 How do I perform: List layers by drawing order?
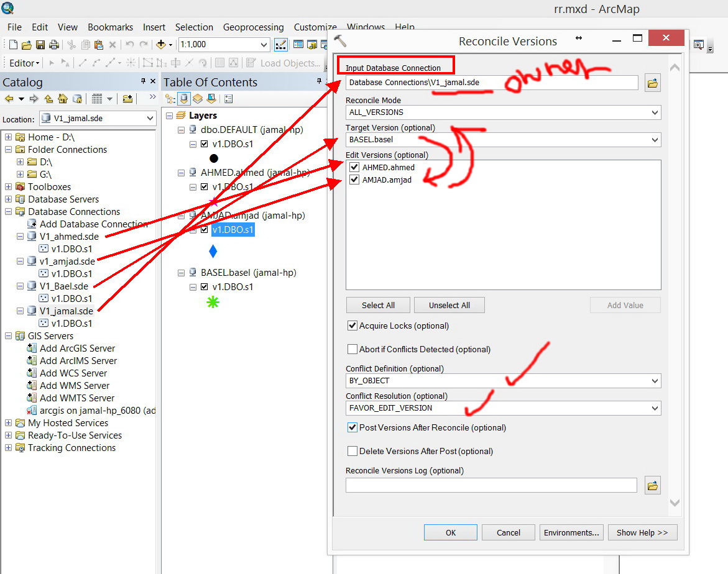170,99
